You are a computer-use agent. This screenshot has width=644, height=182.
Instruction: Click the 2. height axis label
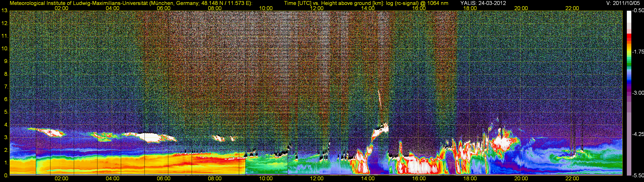(6, 150)
